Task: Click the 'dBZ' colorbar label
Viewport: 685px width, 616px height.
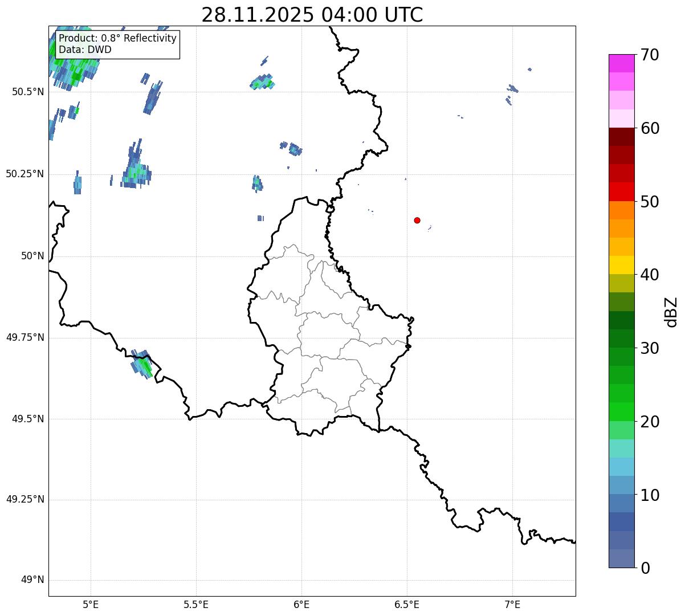Action: tap(671, 311)
